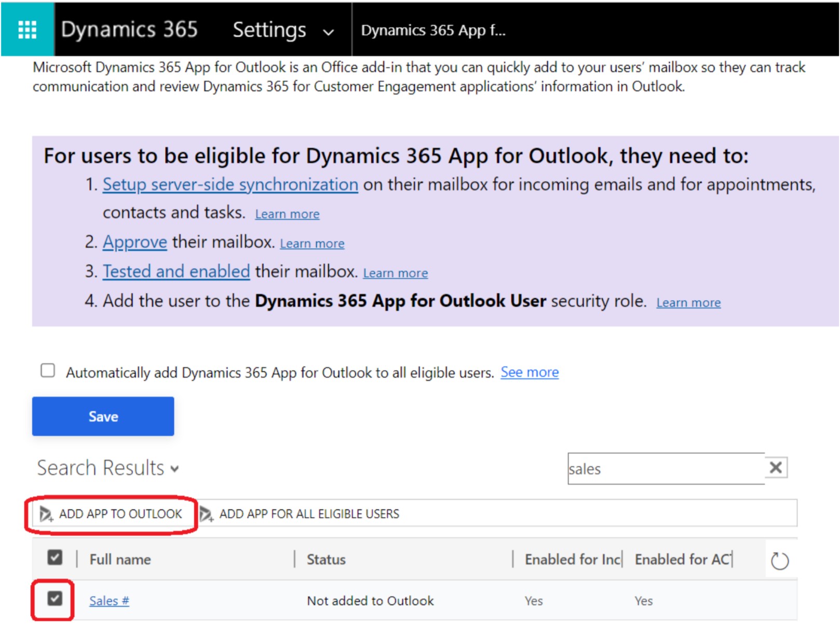This screenshot has height=624, width=840.
Task: Open the Tested and enabled link
Action: pos(175,271)
